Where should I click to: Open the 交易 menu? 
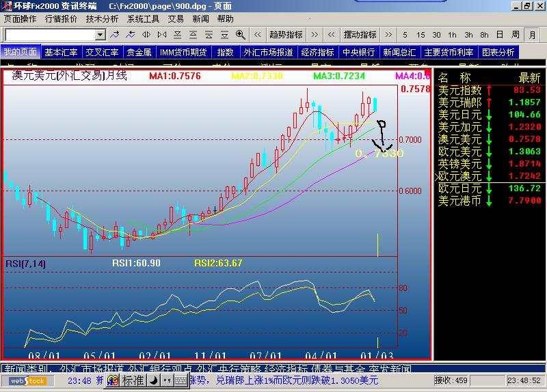click(176, 19)
